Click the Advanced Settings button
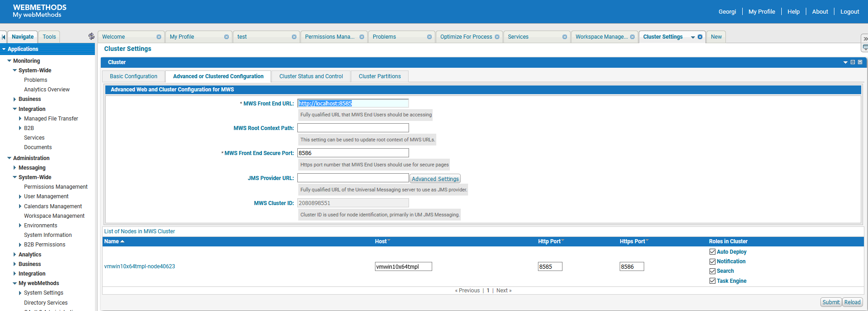The width and height of the screenshot is (868, 311). [435, 179]
